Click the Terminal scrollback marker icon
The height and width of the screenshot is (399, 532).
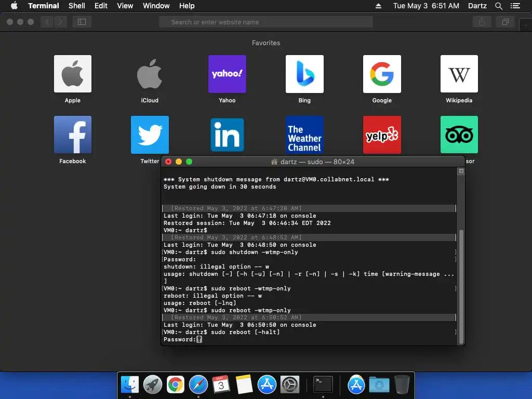coord(461,171)
